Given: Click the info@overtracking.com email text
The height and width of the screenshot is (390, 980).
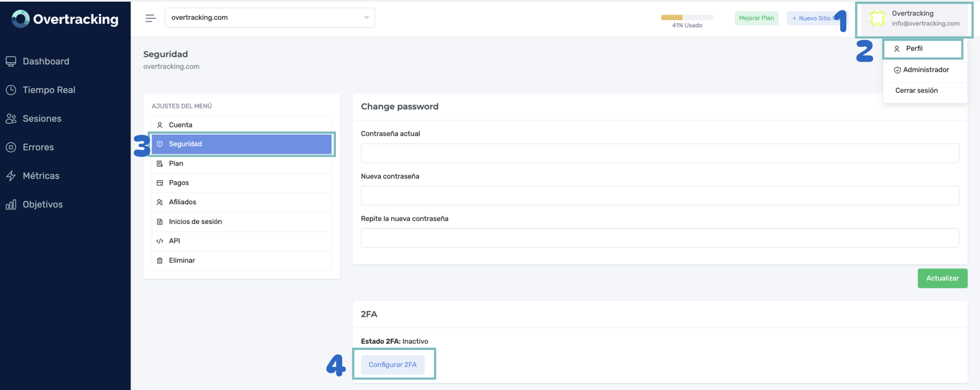Looking at the screenshot, I should click(925, 24).
